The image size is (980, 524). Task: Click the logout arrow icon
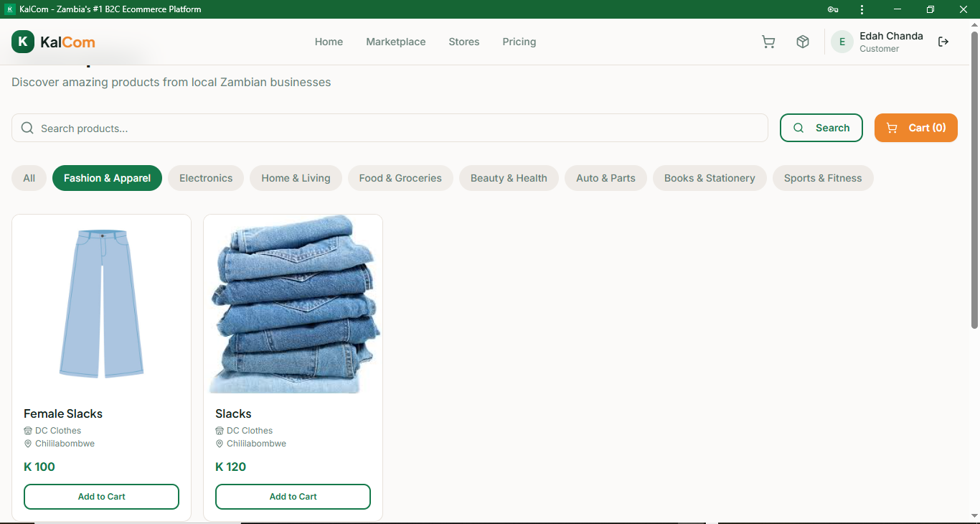(943, 42)
